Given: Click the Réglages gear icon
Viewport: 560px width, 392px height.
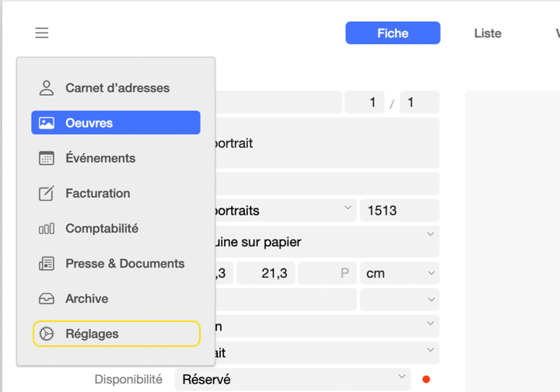Looking at the screenshot, I should coord(47,334).
